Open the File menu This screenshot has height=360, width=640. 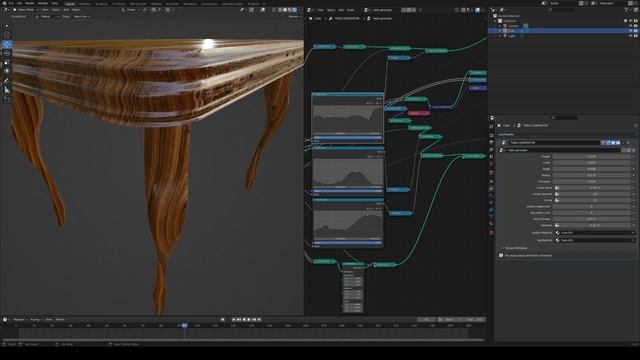(x=11, y=3)
